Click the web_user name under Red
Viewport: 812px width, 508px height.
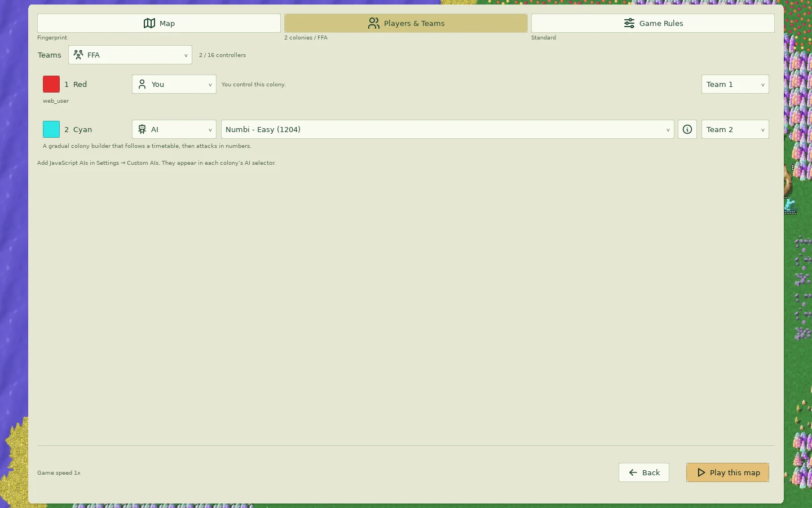56,101
